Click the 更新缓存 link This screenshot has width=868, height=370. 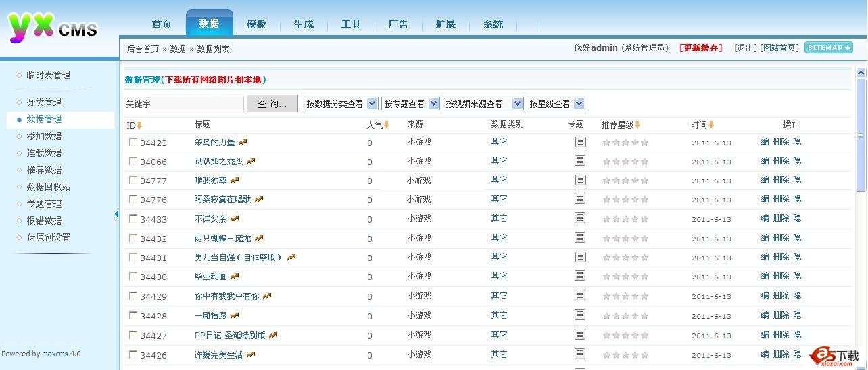click(701, 48)
